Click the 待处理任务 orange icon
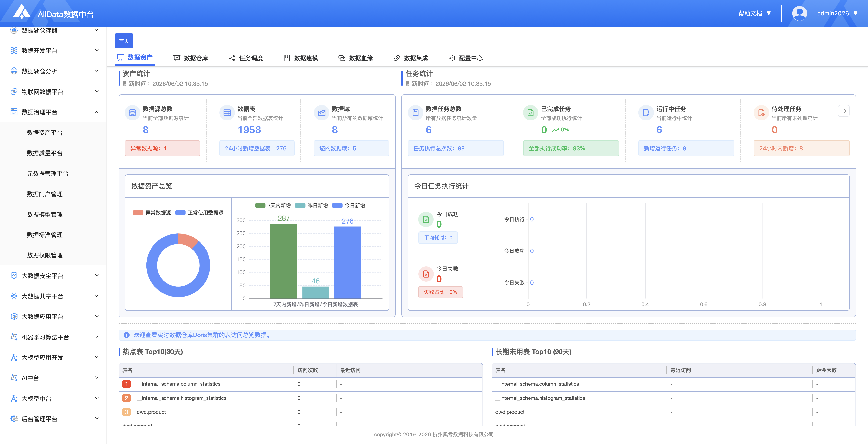The image size is (868, 444). tap(761, 113)
